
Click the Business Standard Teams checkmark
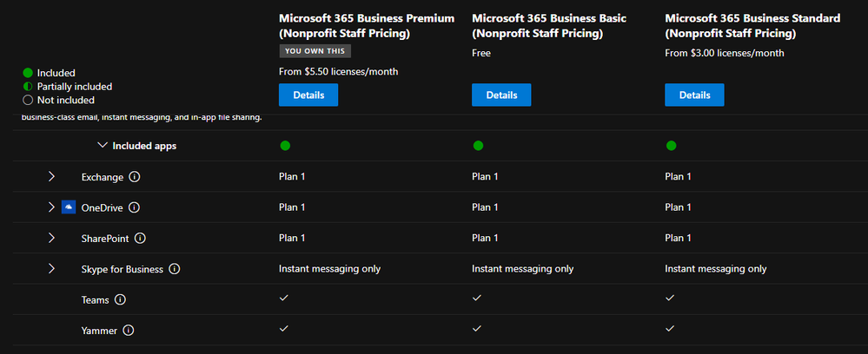click(671, 298)
